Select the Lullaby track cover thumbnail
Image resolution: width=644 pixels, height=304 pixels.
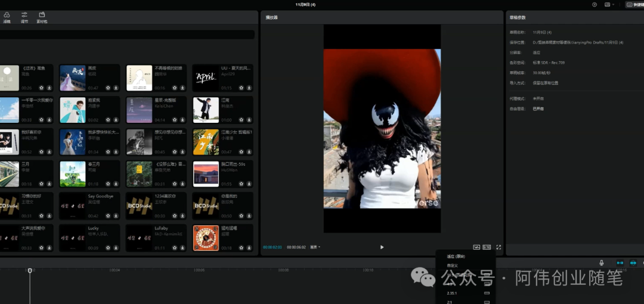(x=139, y=238)
